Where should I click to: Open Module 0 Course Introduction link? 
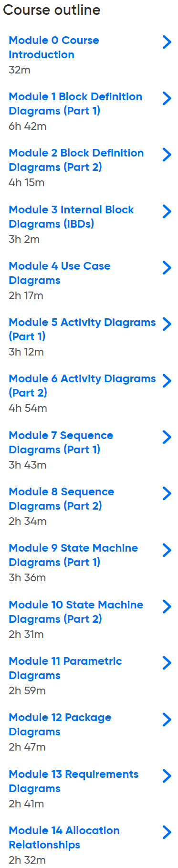click(54, 47)
